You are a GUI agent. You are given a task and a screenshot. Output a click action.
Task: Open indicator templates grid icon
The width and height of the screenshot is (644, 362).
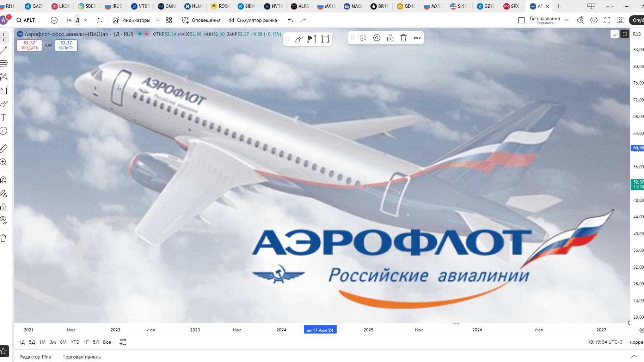tap(169, 20)
